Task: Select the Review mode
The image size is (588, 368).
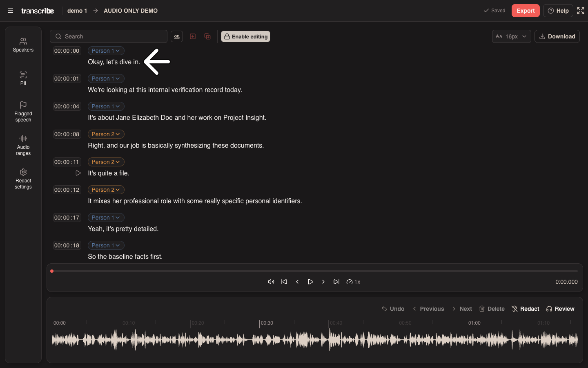Action: coord(560,309)
